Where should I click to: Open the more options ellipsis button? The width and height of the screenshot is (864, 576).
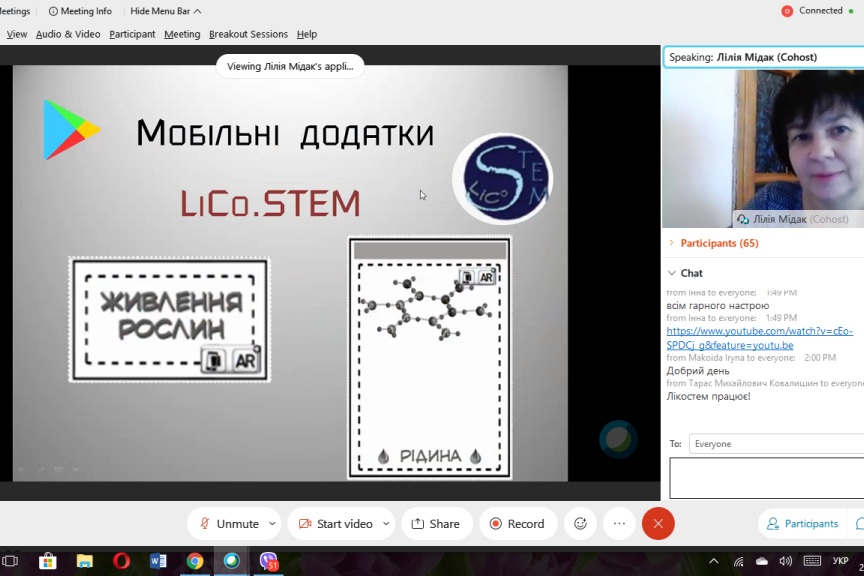click(x=619, y=524)
